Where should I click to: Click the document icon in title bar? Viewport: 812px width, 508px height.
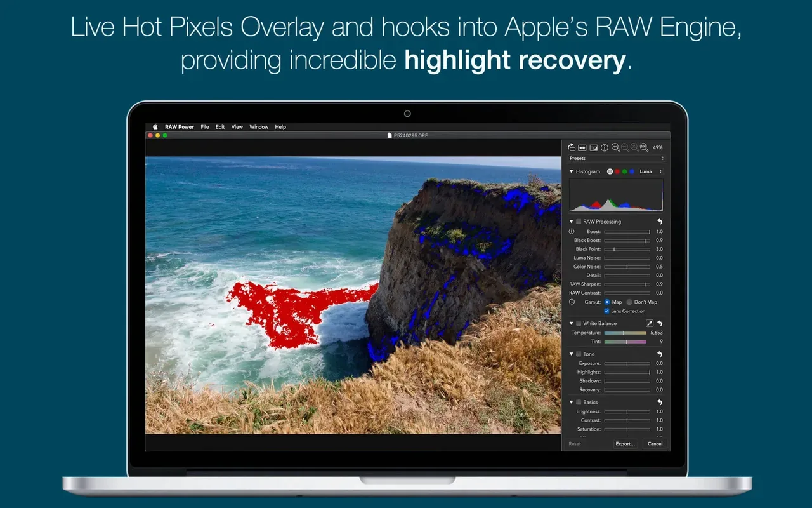(x=390, y=135)
